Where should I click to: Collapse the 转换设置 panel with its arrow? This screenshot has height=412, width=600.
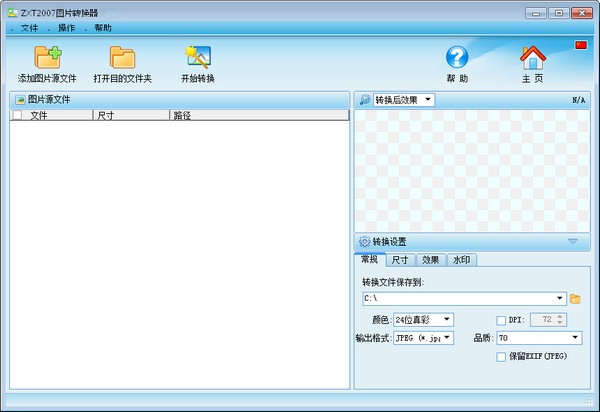click(572, 241)
